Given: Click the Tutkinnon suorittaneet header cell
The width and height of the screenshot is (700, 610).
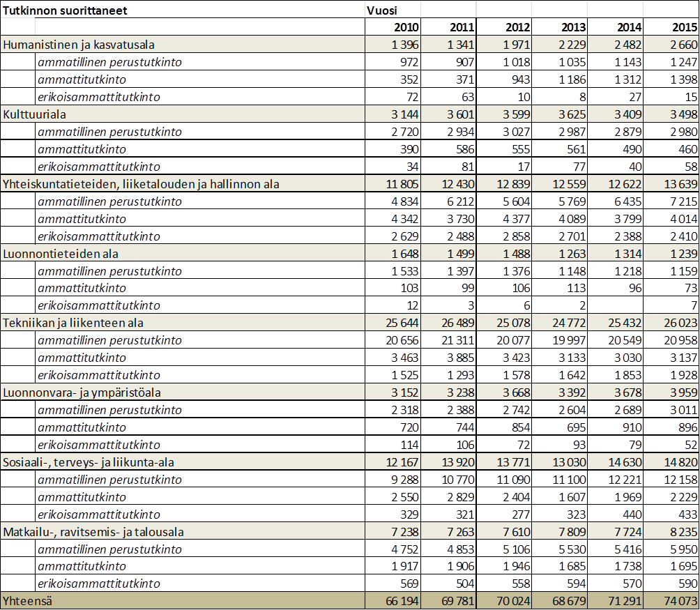Looking at the screenshot, I should coord(65,10).
